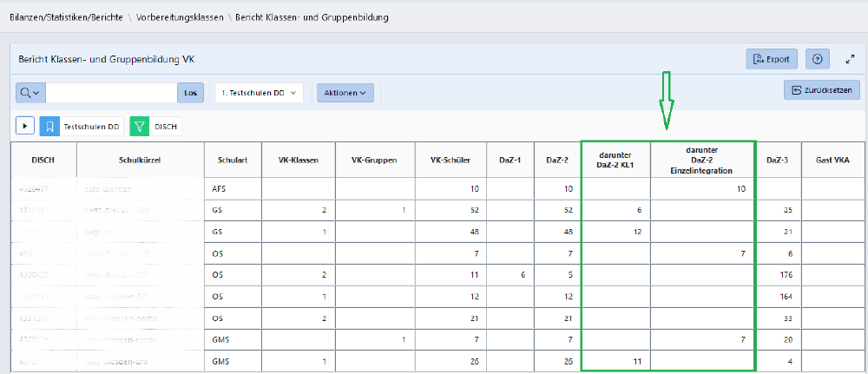Open the VK-Schüler column header menu
The width and height of the screenshot is (868, 374).
click(450, 160)
